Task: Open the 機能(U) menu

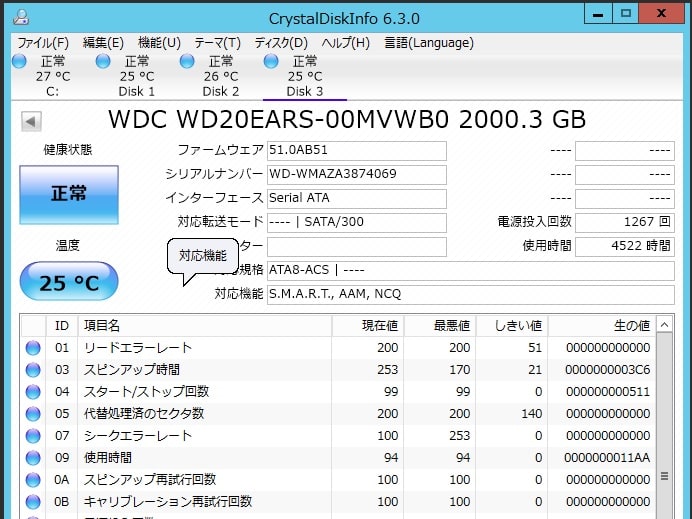Action: point(159,43)
